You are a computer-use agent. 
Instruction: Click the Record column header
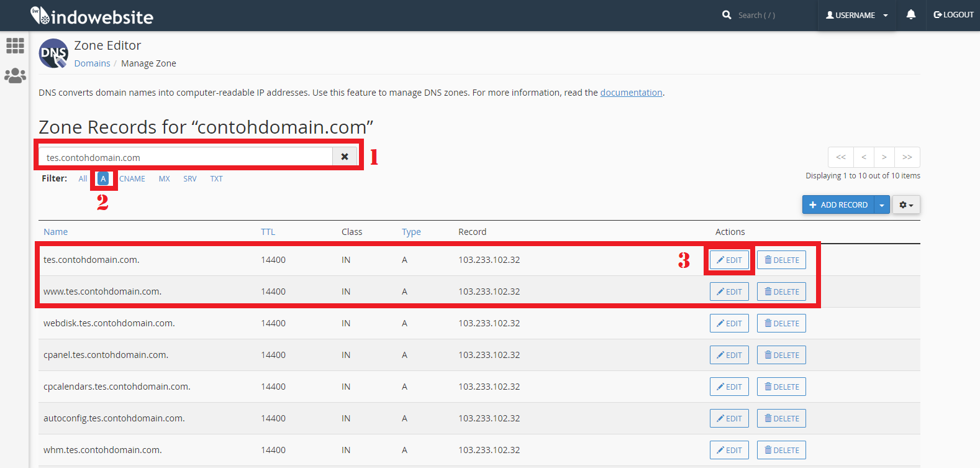point(472,232)
